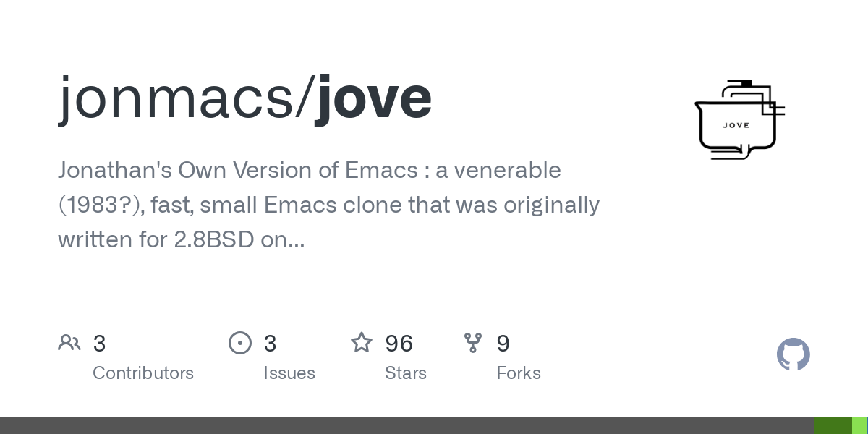Click the stars count 96
This screenshot has height=434, width=868.
(x=399, y=344)
